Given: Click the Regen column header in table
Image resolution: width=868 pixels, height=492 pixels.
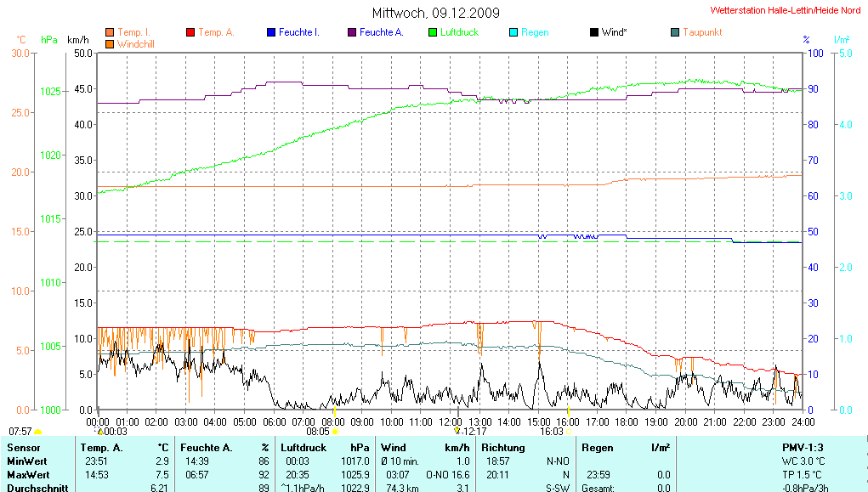Looking at the screenshot, I should (597, 447).
